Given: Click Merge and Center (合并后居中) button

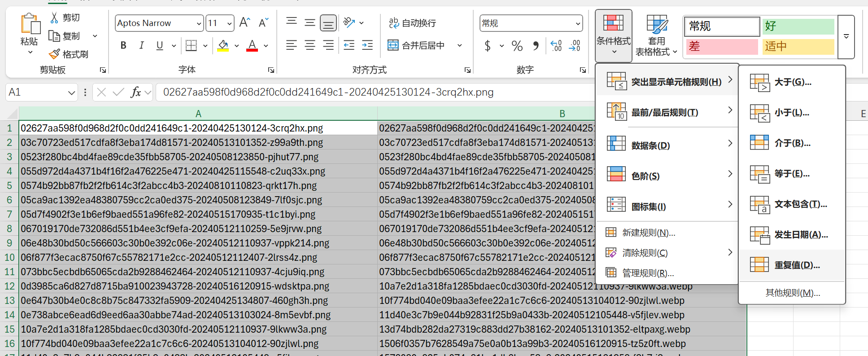Looking at the screenshot, I should click(417, 45).
